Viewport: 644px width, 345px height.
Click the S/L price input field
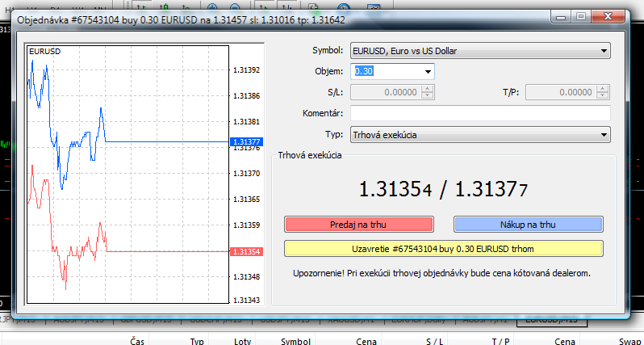pyautogui.click(x=386, y=92)
